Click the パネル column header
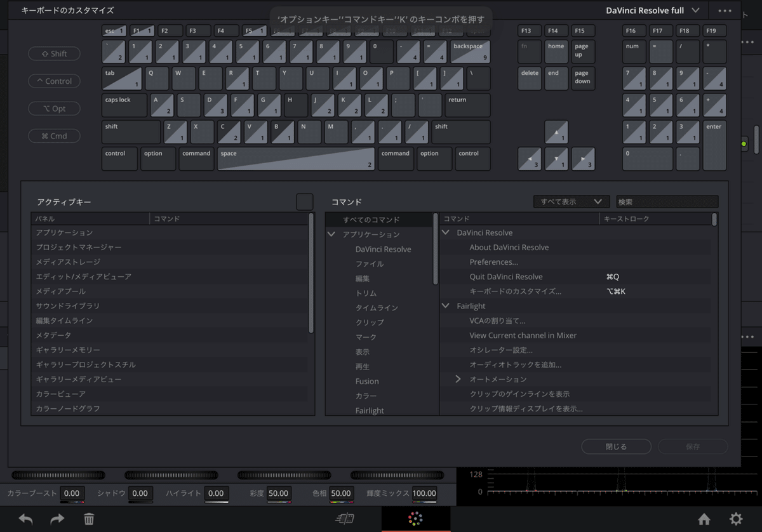762x532 pixels. point(90,218)
